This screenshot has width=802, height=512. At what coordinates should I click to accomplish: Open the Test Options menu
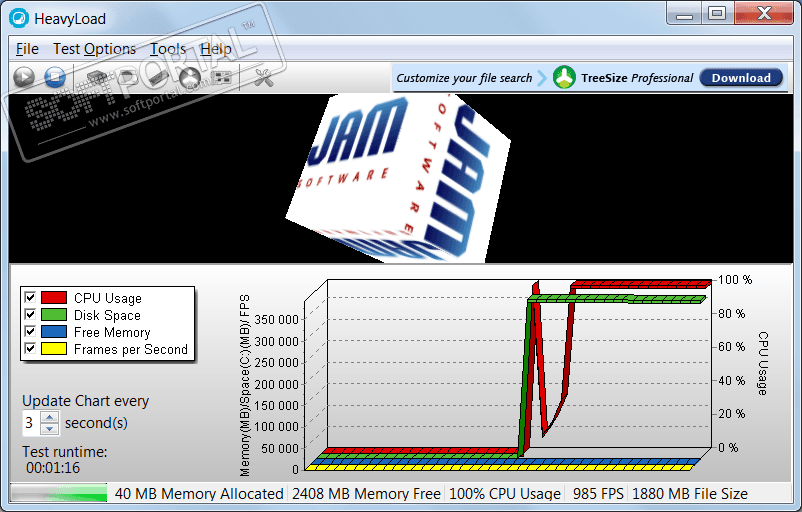tap(95, 49)
